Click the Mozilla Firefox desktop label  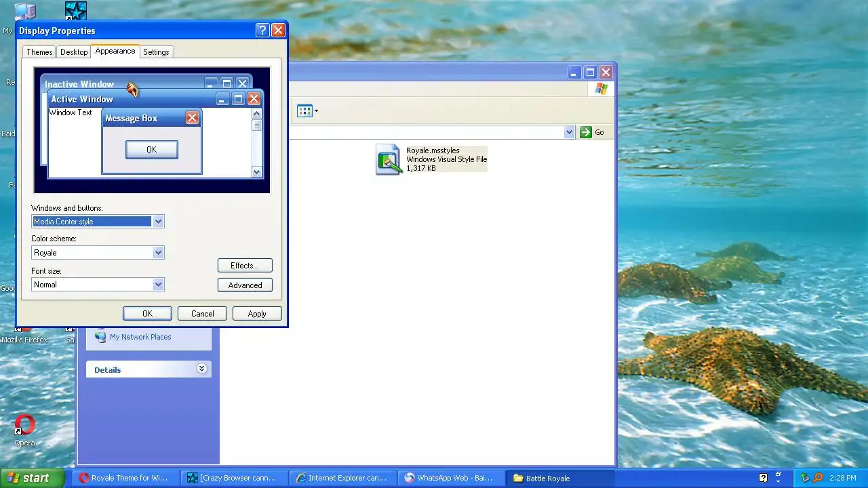[24, 340]
